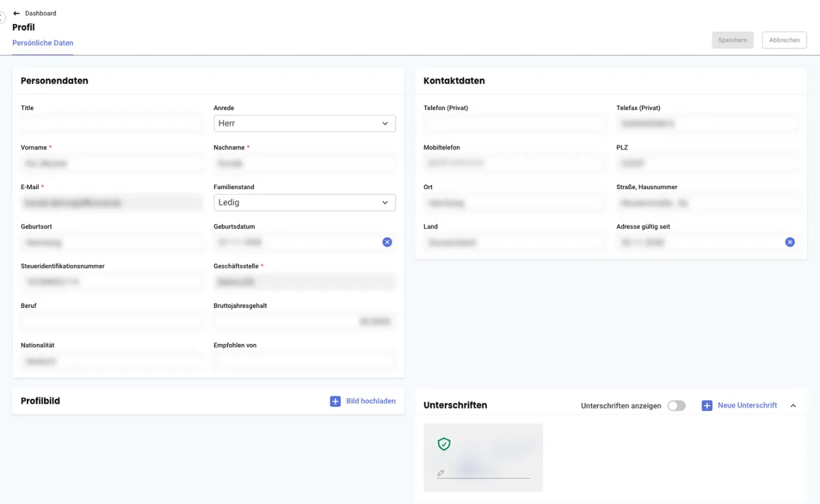Click the Profil page title

pos(23,27)
